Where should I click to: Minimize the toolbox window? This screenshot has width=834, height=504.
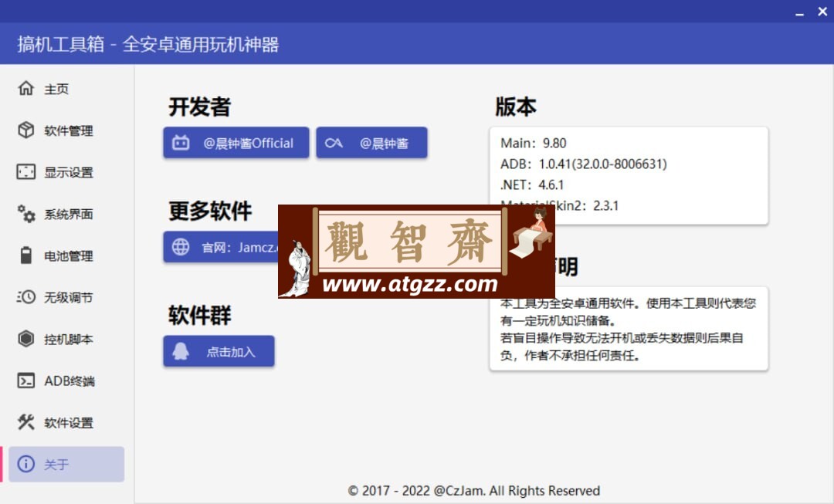799,13
